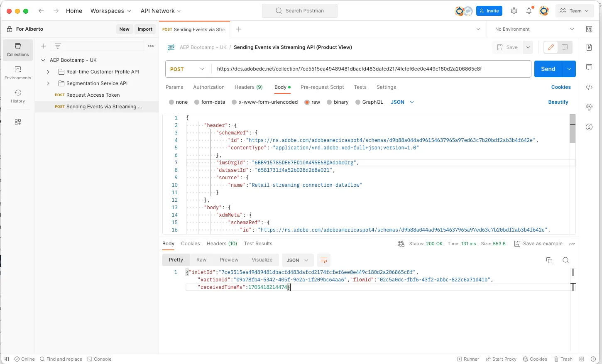
Task: Select the binary body type
Action: [338, 102]
